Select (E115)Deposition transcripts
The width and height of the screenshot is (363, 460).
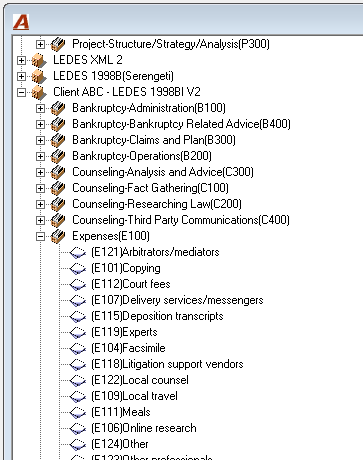coord(157,316)
